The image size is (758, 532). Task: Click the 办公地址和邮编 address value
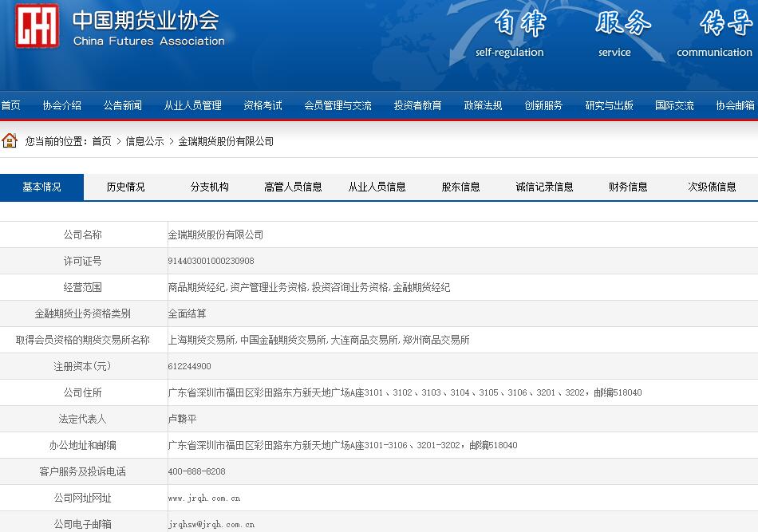(342, 445)
